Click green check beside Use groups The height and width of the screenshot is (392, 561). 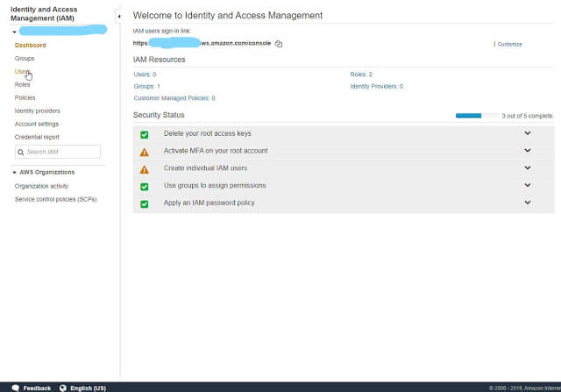pyautogui.click(x=145, y=186)
